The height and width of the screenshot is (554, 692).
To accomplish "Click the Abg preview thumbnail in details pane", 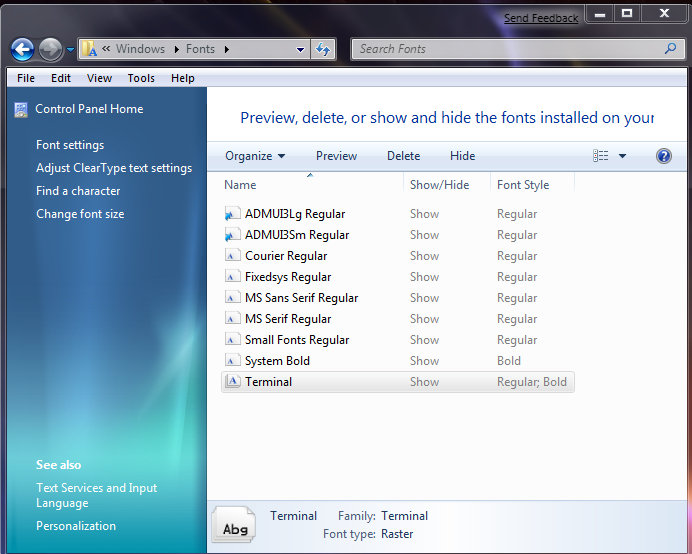I will (x=234, y=525).
